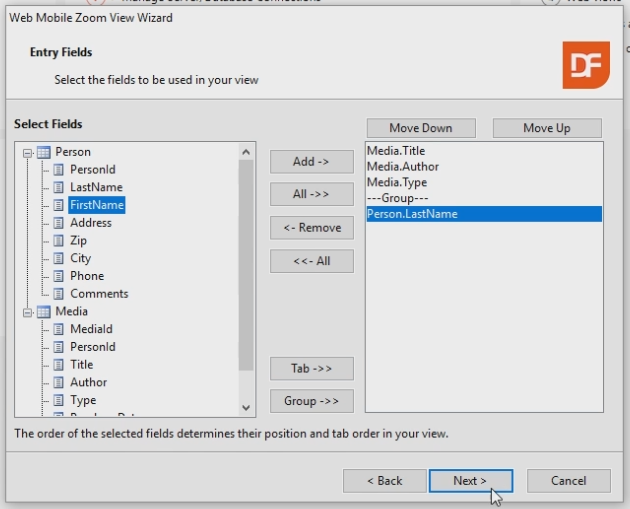Select the ---Group--- entry in list

click(397, 198)
